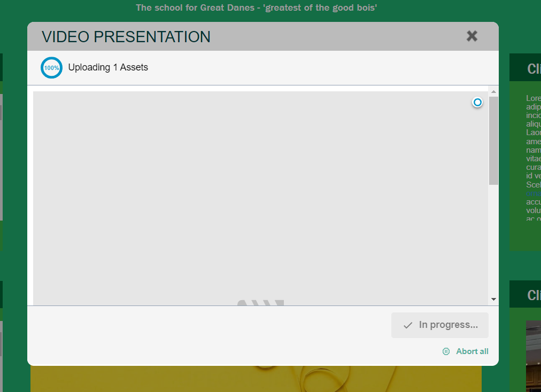This screenshot has height=392, width=541.
Task: Click the Abort all link
Action: [x=473, y=351]
